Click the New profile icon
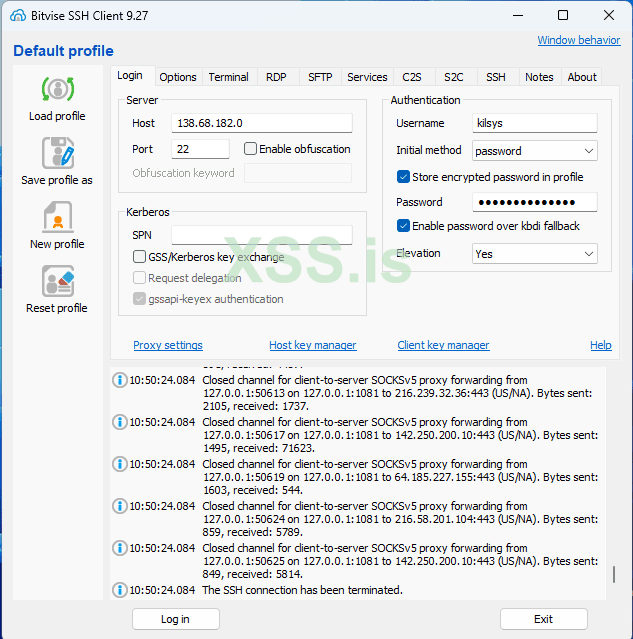This screenshot has height=639, width=633. point(57,216)
